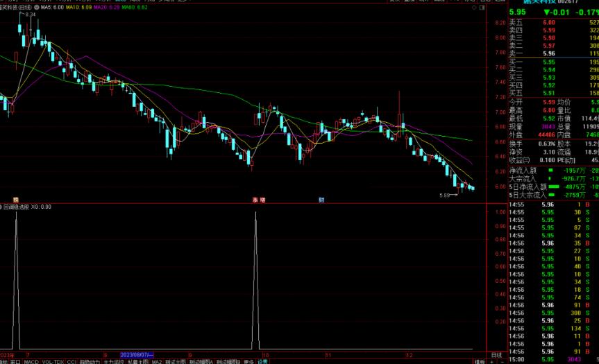Click the red 涨 event marker below chart
Viewport: 599px width, 364px height.
tap(255, 200)
